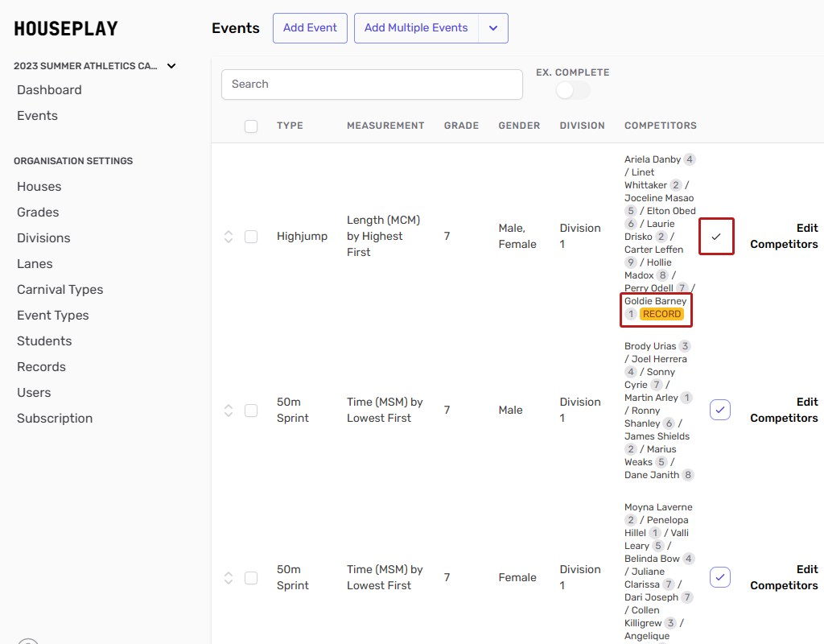The height and width of the screenshot is (644, 824).
Task: Toggle the Ex. Complete switch
Action: tap(572, 90)
